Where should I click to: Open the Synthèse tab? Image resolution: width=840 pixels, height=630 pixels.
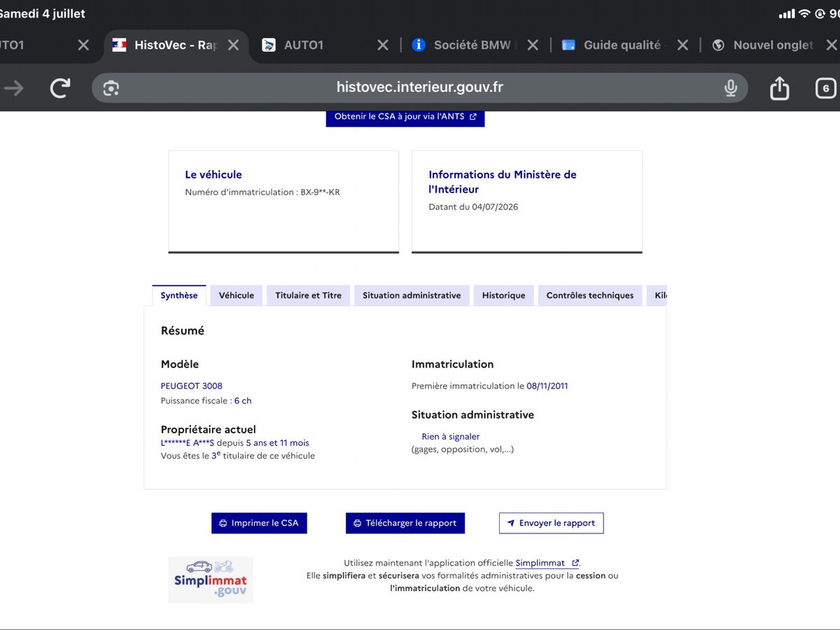coord(179,295)
